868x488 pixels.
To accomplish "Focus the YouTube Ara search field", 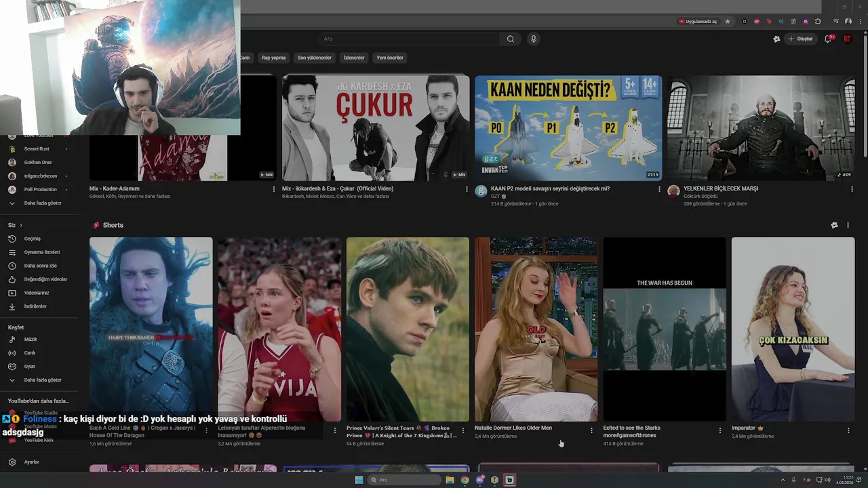I will (409, 39).
